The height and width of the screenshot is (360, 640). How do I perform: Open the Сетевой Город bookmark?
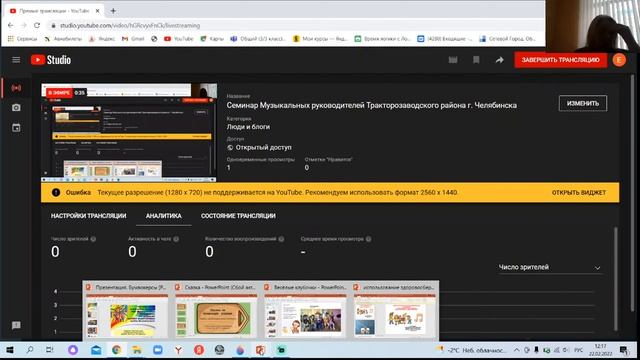coord(507,39)
